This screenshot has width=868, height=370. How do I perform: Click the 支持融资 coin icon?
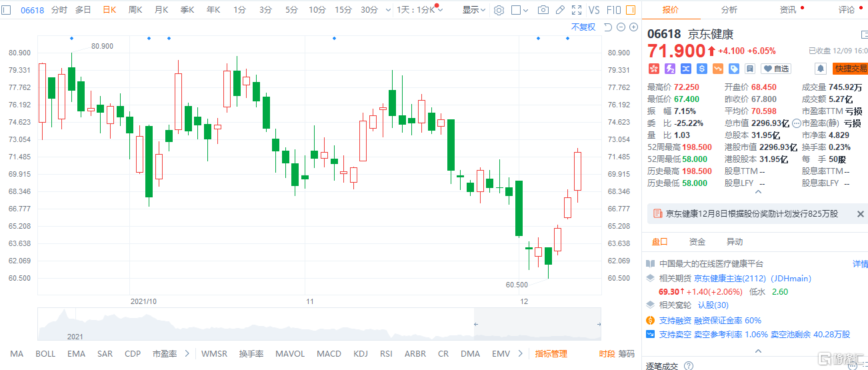[x=651, y=321]
